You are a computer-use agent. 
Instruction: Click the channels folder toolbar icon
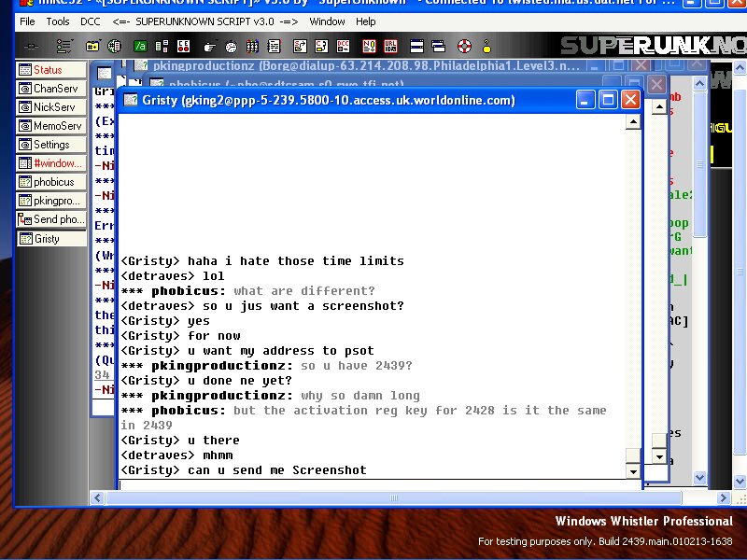tap(92, 46)
